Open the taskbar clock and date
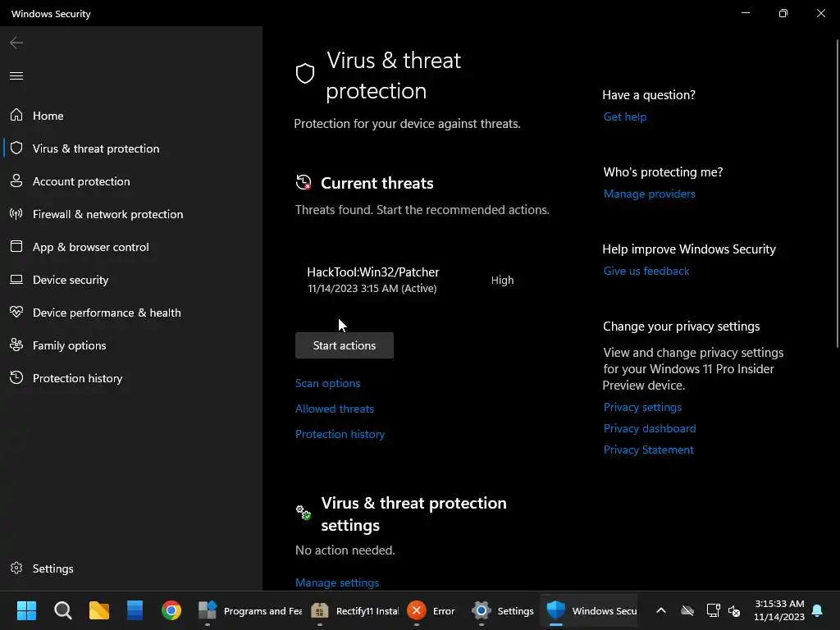This screenshot has height=630, width=840. click(779, 610)
